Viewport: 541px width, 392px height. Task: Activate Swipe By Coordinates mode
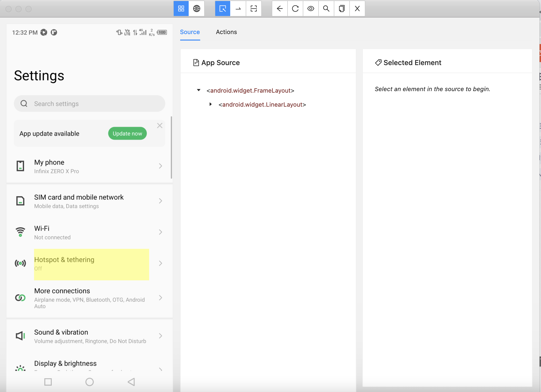click(x=238, y=9)
